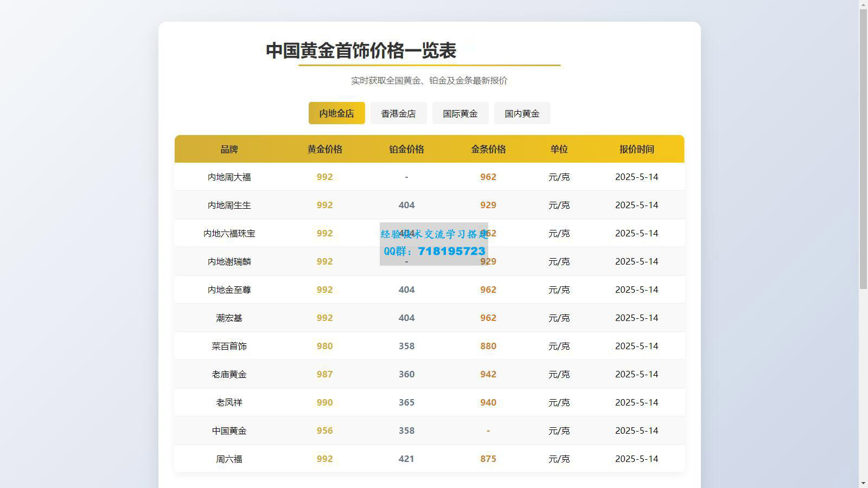The image size is (868, 488).
Task: Click platinum price 421 for 周六福
Action: [x=406, y=459]
